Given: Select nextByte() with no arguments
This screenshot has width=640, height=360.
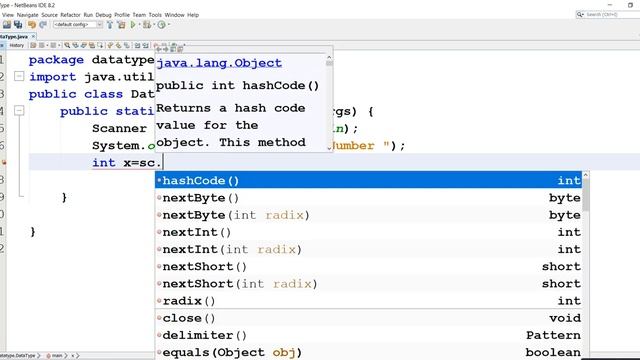Looking at the screenshot, I should tap(369, 198).
